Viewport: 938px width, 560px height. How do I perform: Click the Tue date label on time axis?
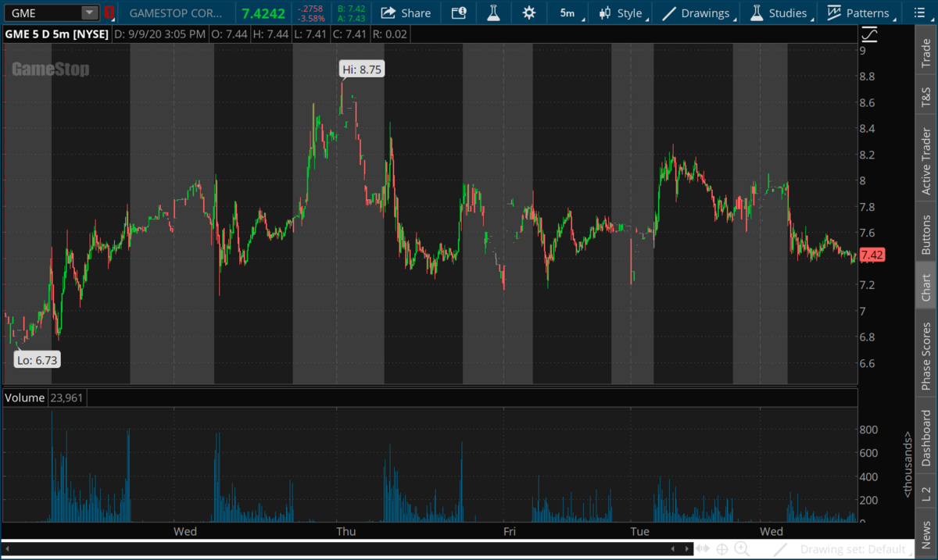pos(639,532)
